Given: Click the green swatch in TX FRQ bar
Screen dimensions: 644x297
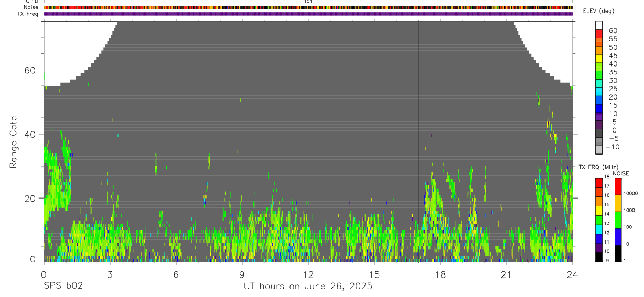Looking at the screenshot, I should (x=599, y=220).
